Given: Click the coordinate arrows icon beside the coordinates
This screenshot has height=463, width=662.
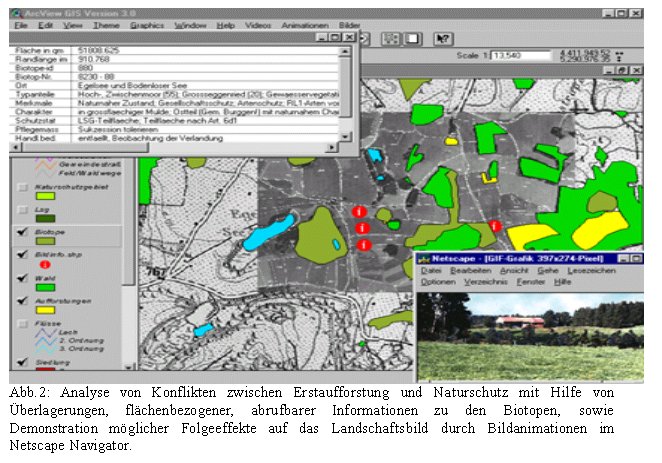Looking at the screenshot, I should click(619, 56).
